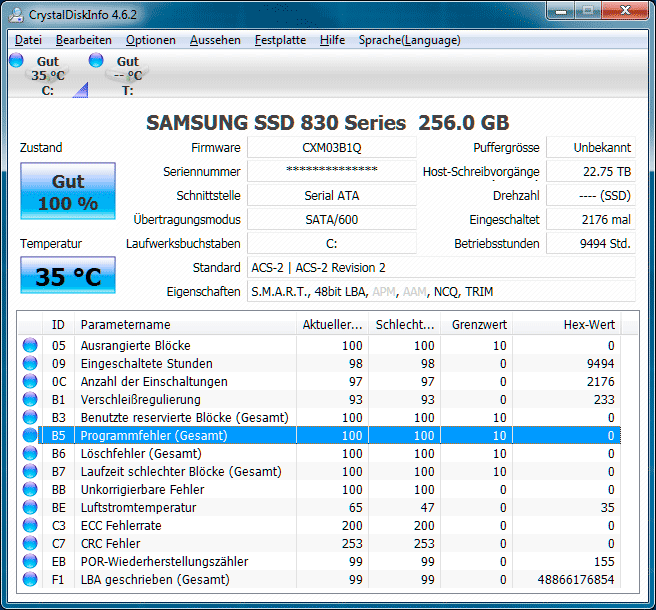Screen dimensions: 656x610
Task: Click the 35 °C temperature button
Action: 68,275
